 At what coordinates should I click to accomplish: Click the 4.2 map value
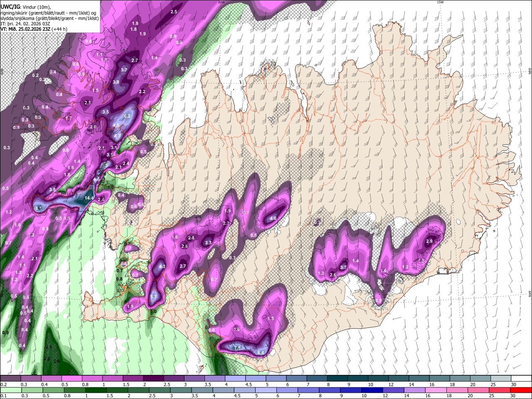click(x=162, y=266)
